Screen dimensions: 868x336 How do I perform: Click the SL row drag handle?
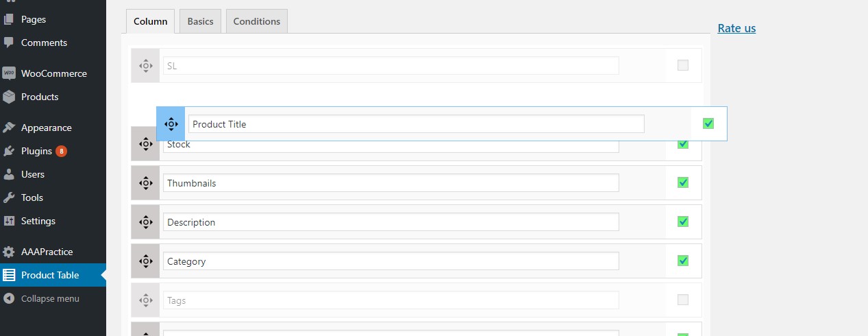pyautogui.click(x=145, y=66)
